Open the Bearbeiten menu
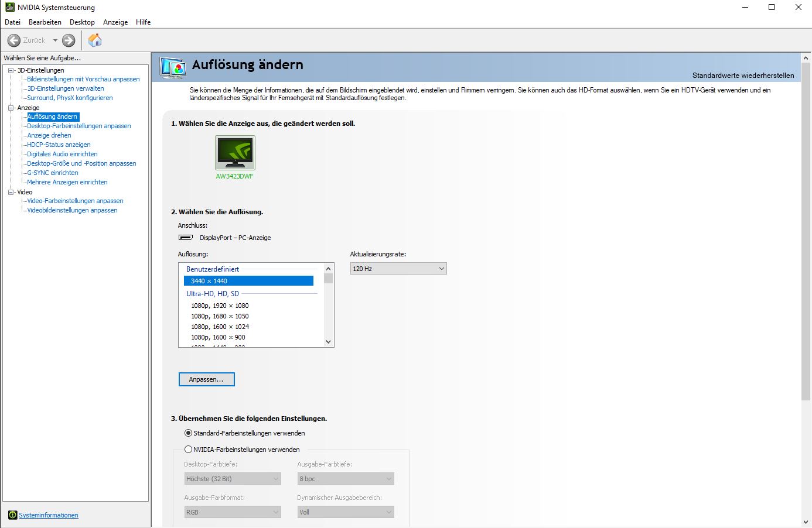 [x=45, y=22]
